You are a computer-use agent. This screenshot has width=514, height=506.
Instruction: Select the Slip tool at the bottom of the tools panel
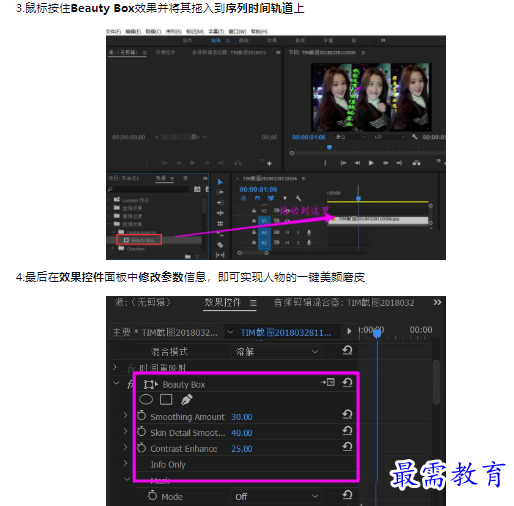[220, 255]
